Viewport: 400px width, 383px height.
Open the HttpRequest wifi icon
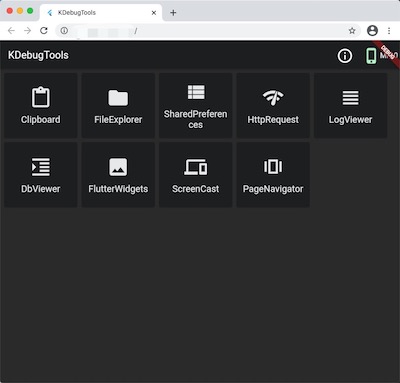[273, 98]
